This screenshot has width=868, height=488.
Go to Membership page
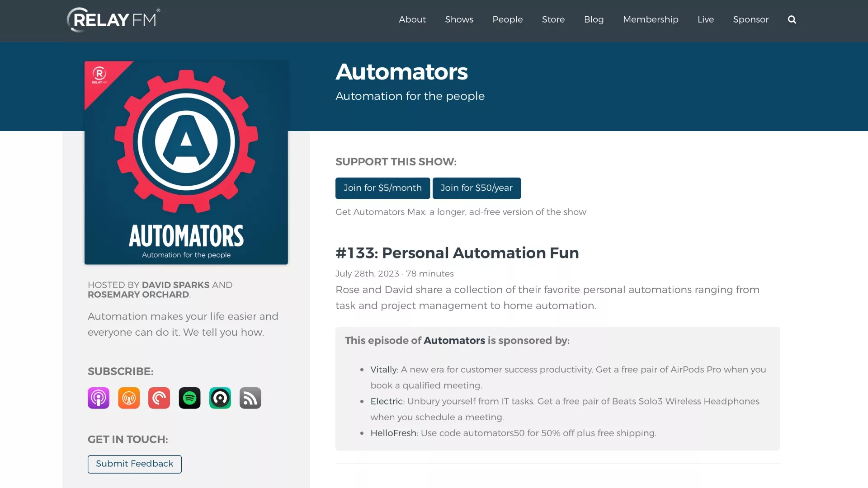click(x=651, y=19)
